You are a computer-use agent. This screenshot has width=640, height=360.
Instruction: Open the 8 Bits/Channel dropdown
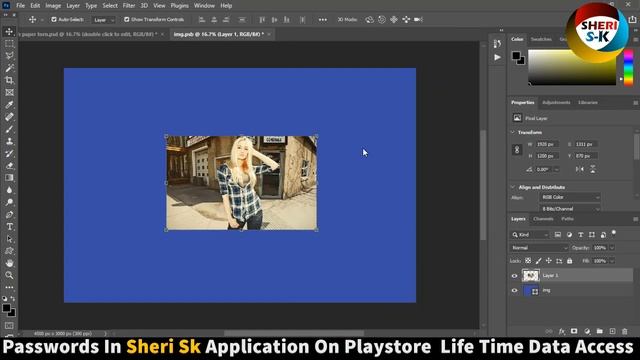(570, 209)
